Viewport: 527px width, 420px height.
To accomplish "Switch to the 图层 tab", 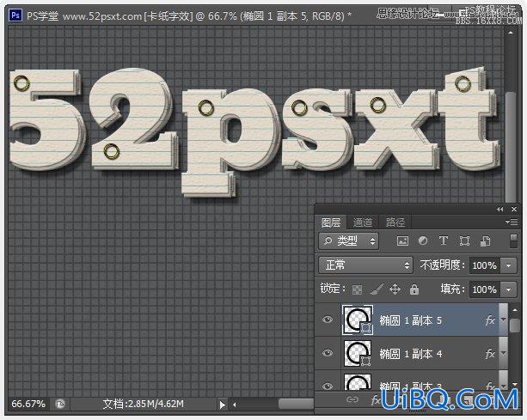I will pyautogui.click(x=331, y=222).
